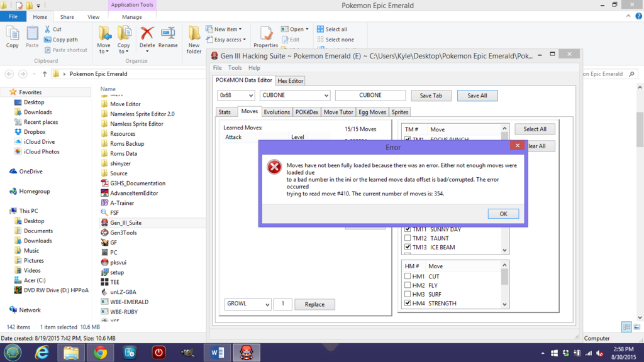Click the Select none icon
This screenshot has width=644, height=362.
(320, 40)
